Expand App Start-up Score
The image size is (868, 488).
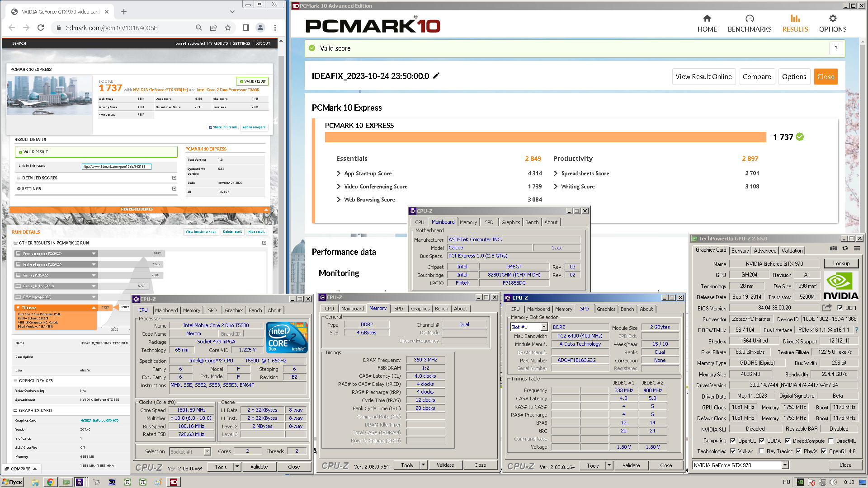point(339,174)
